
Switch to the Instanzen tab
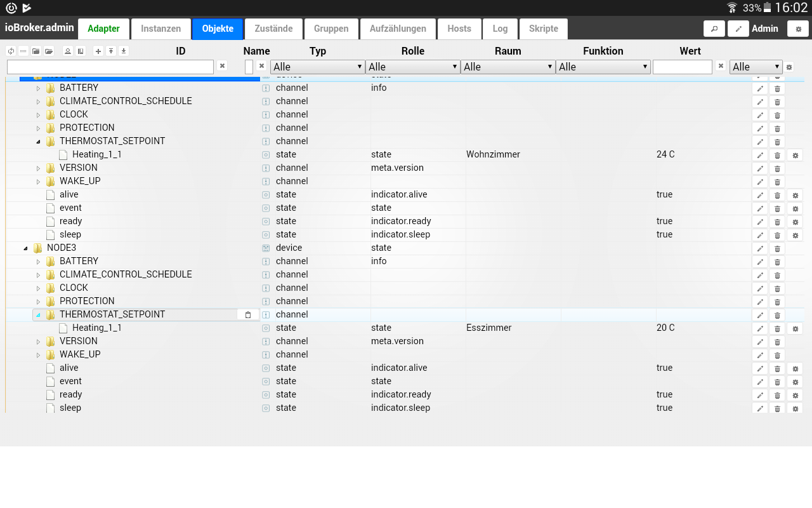click(161, 29)
